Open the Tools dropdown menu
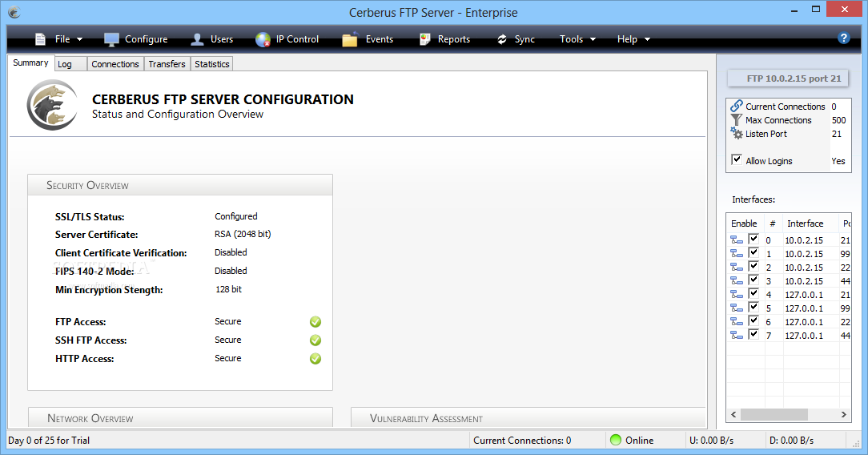868x455 pixels. coord(577,39)
